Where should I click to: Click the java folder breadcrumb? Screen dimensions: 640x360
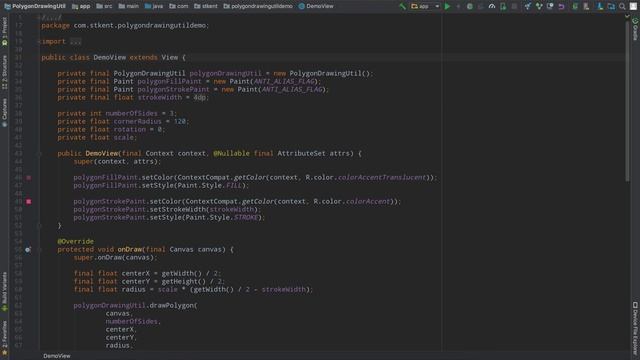click(154, 7)
